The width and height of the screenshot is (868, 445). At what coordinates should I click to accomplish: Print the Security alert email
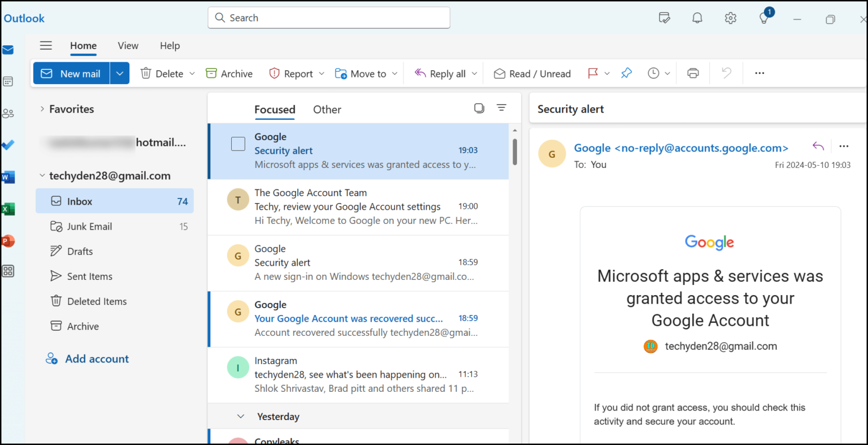pos(692,73)
